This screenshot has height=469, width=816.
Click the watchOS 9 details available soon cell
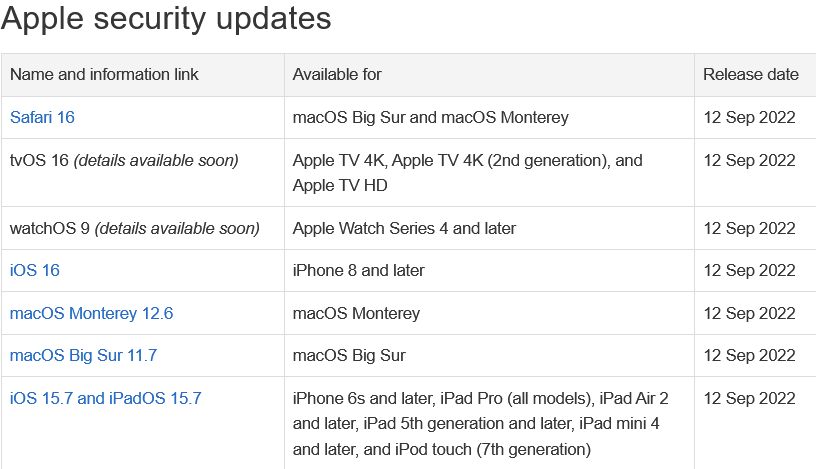tap(135, 229)
